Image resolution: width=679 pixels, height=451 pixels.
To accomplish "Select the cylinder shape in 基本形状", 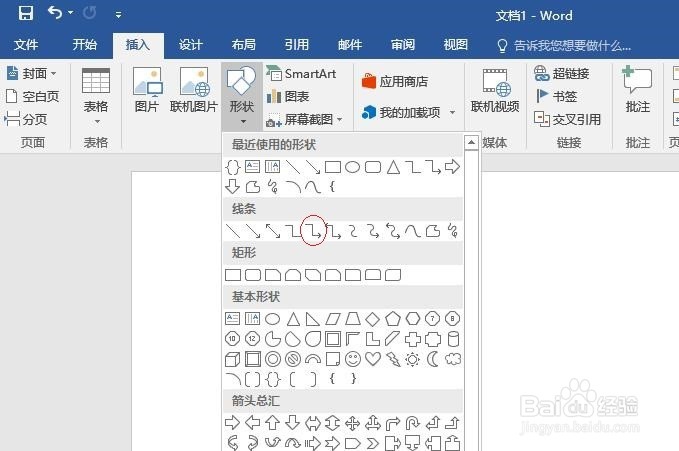I will click(x=453, y=339).
